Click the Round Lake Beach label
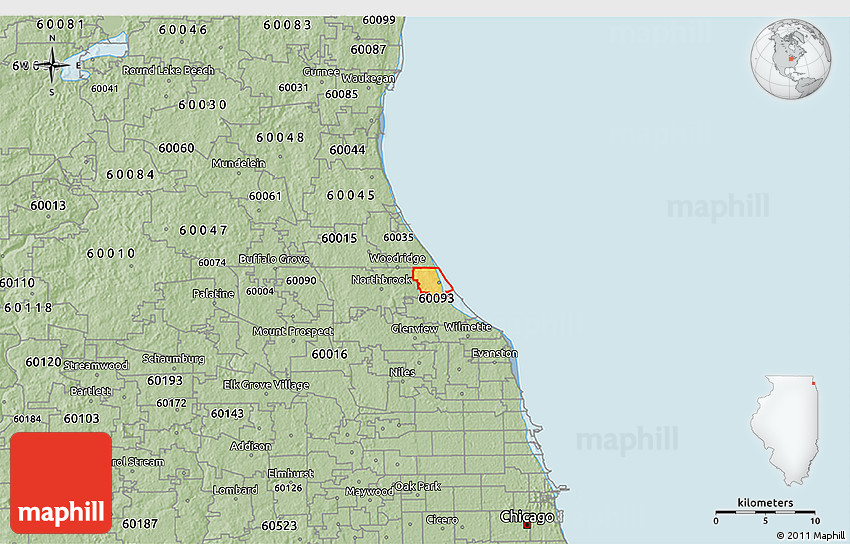The width and height of the screenshot is (850, 544). click(168, 71)
